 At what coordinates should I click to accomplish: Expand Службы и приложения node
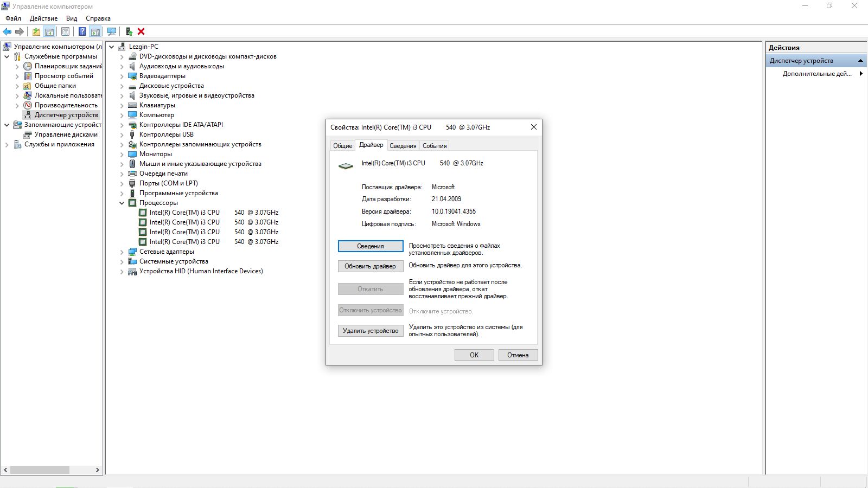pyautogui.click(x=7, y=144)
